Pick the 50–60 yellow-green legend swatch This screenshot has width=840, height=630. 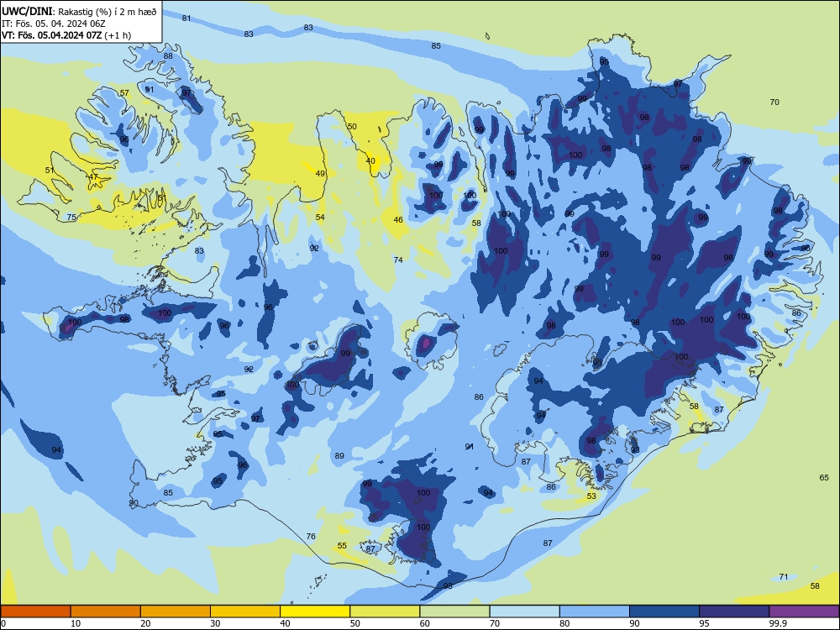pos(385,612)
